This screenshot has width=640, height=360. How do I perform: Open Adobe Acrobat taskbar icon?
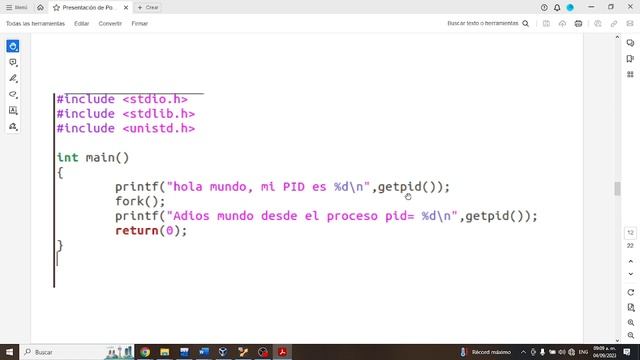coord(282,352)
